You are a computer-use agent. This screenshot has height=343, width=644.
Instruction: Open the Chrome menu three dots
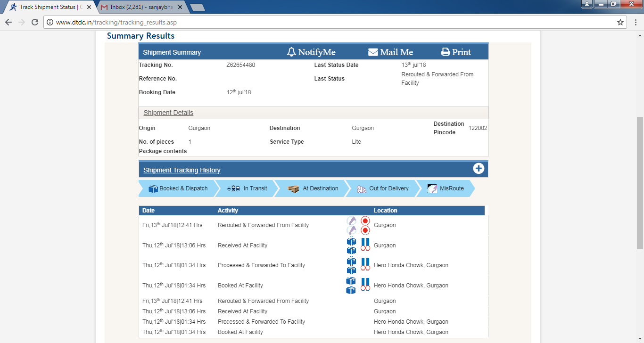[x=635, y=22]
